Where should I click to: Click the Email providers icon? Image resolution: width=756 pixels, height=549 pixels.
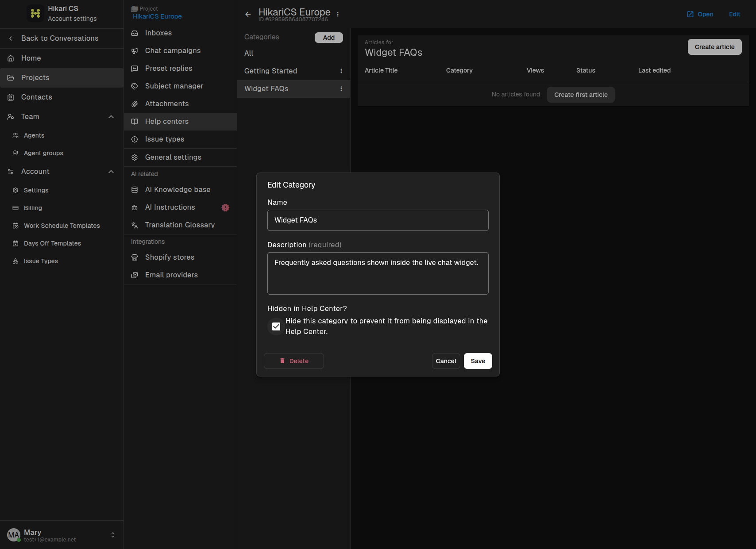click(x=135, y=275)
